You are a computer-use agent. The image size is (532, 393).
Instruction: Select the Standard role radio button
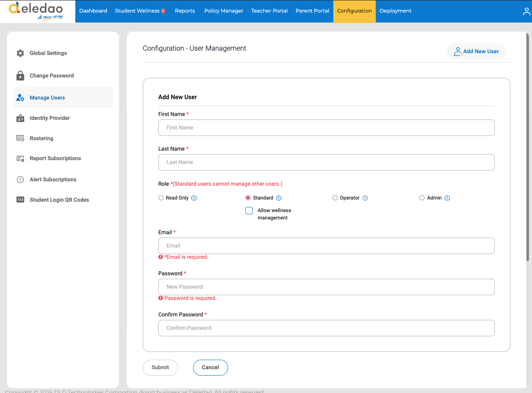[x=248, y=198]
